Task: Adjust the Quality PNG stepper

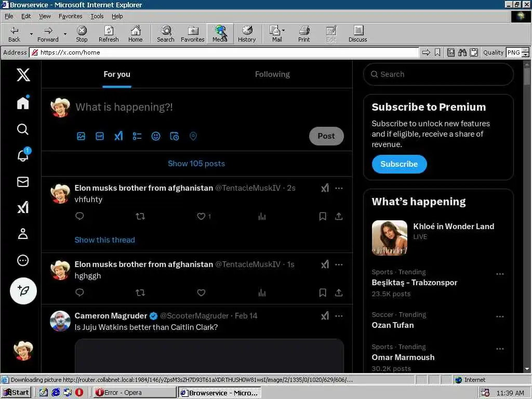Action: point(526,52)
